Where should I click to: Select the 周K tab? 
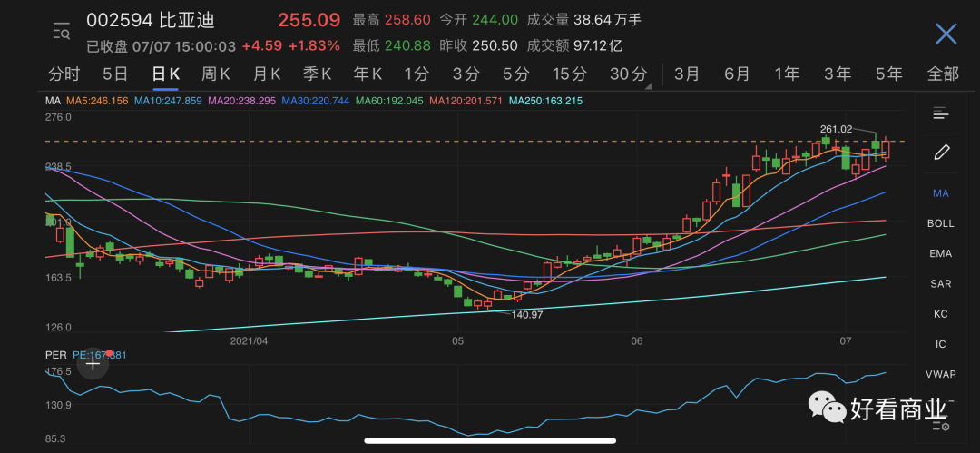tap(216, 74)
